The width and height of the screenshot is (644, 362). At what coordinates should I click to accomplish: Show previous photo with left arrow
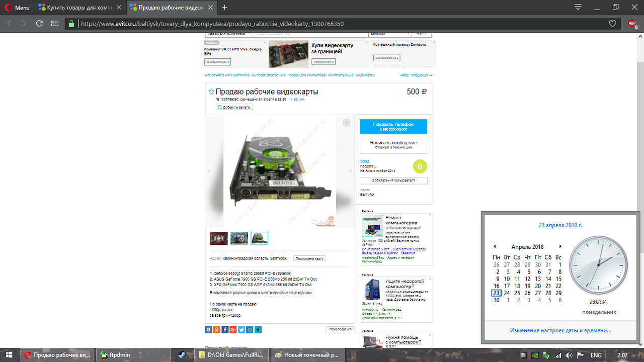(x=210, y=171)
